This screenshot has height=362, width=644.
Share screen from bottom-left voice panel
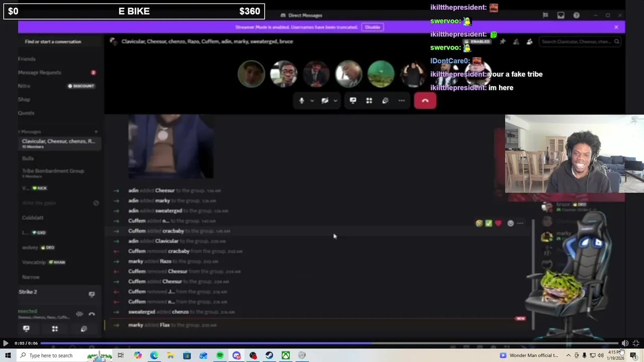(x=26, y=329)
